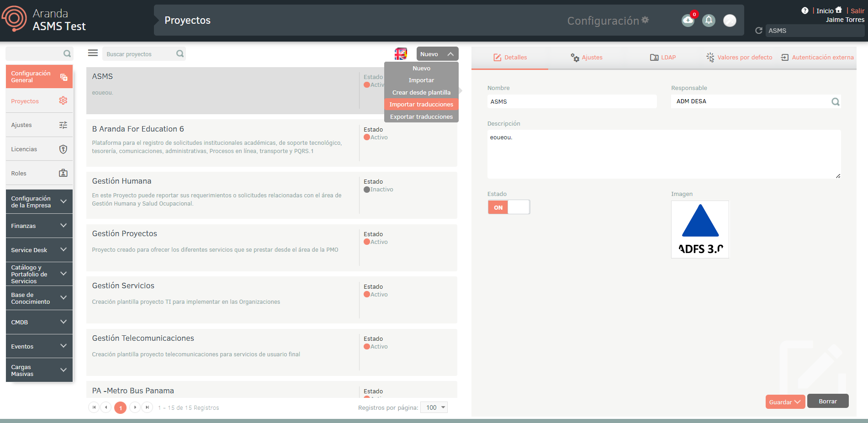Expand Base de Conocimiento section

tap(39, 298)
